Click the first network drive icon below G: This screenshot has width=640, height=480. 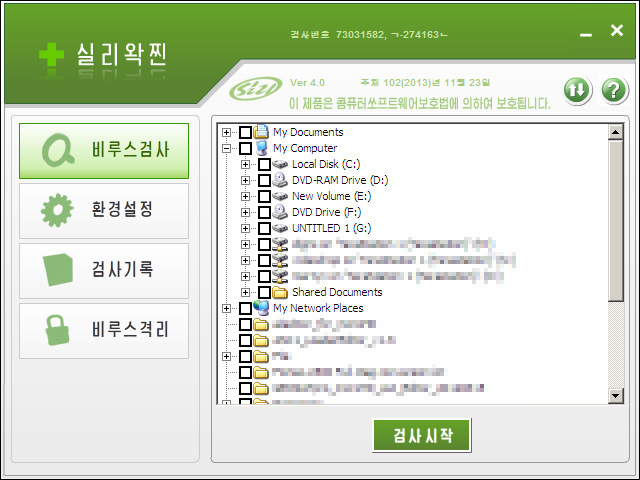point(280,244)
